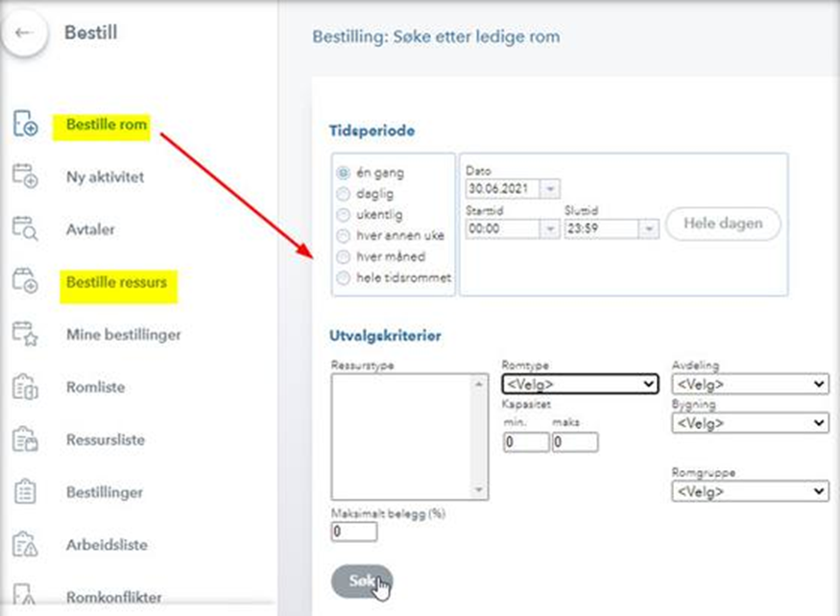840x616 pixels.
Task: Click the Mine bestillinger star icon
Action: pyautogui.click(x=25, y=335)
